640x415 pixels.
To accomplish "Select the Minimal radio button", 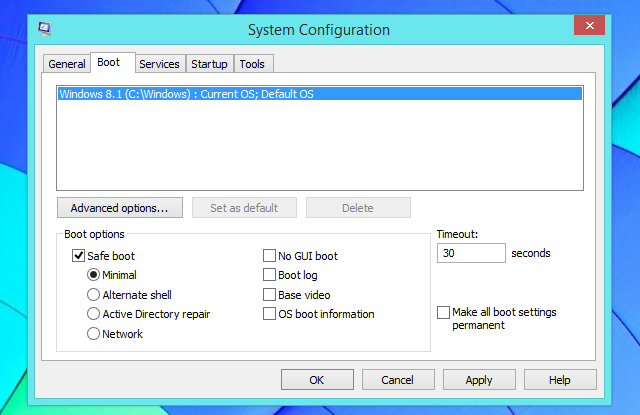I will (x=94, y=275).
